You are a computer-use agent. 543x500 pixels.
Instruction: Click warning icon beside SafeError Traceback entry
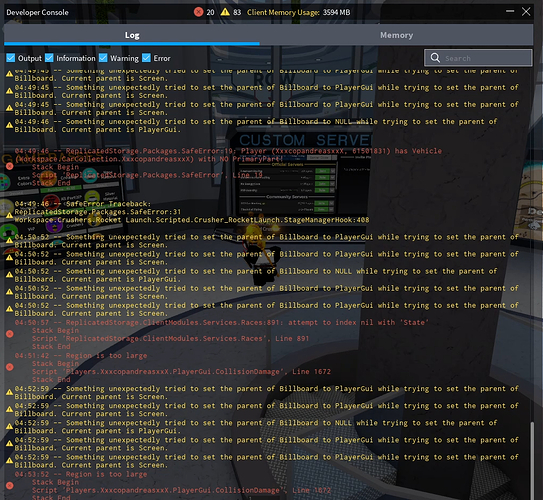click(x=9, y=215)
